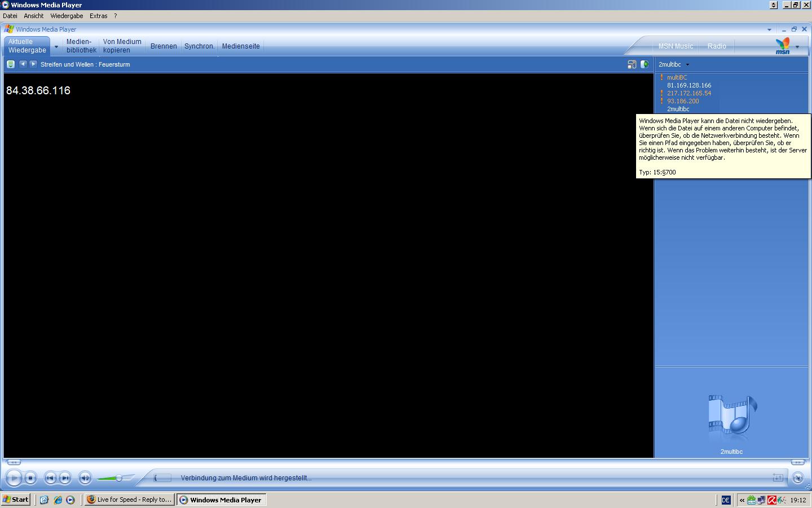This screenshot has height=508, width=812.
Task: Click the warning icon beside multiBC
Action: (661, 77)
